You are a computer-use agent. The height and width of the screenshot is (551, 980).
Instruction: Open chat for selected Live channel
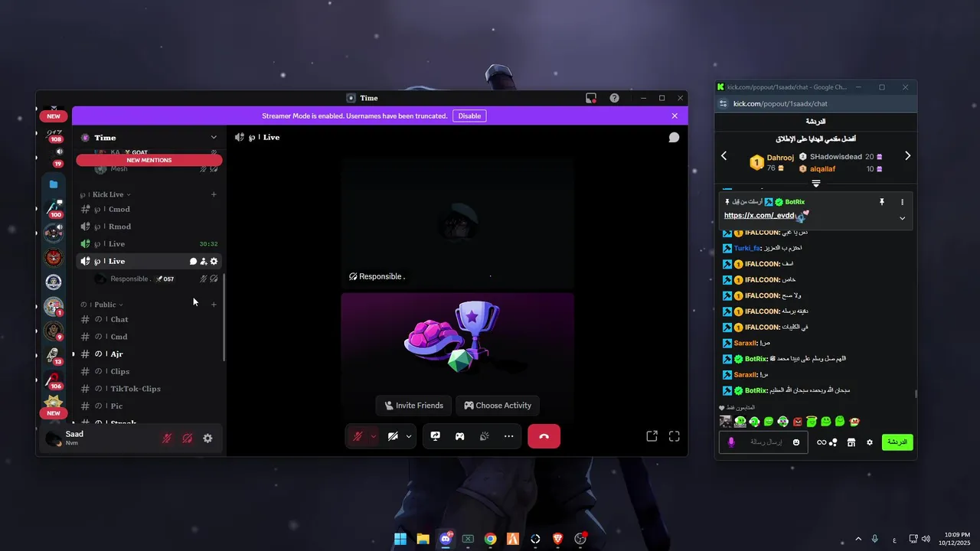pos(194,261)
